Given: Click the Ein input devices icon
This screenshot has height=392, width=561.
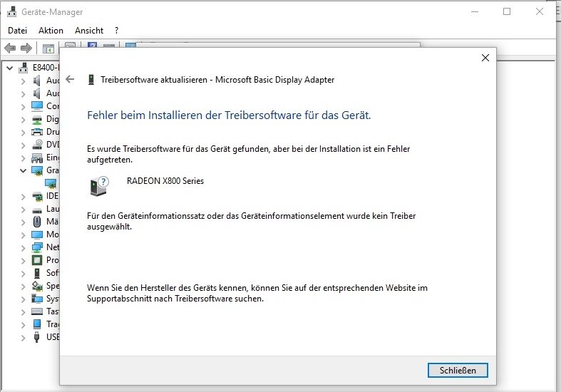Looking at the screenshot, I should 37,158.
